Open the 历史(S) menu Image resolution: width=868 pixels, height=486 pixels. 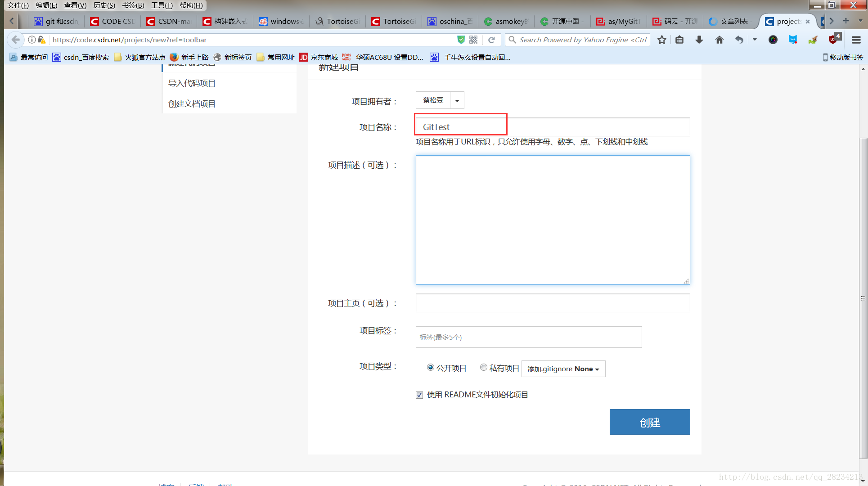pos(104,5)
